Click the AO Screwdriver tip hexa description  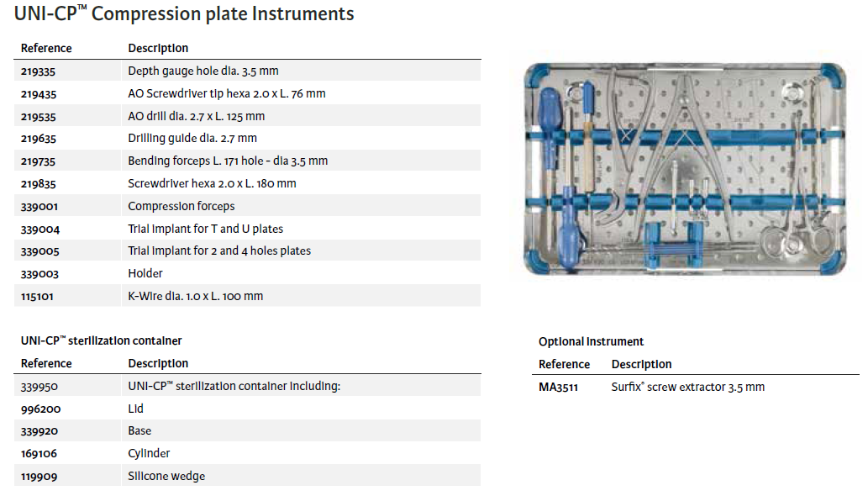coord(226,93)
